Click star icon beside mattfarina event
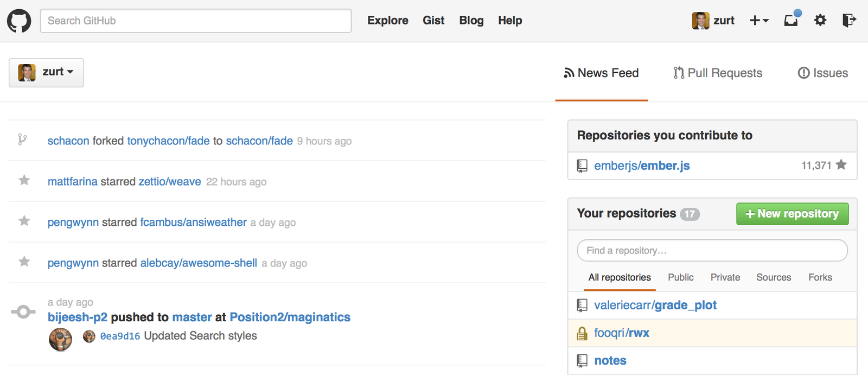The height and width of the screenshot is (375, 868). (24, 180)
